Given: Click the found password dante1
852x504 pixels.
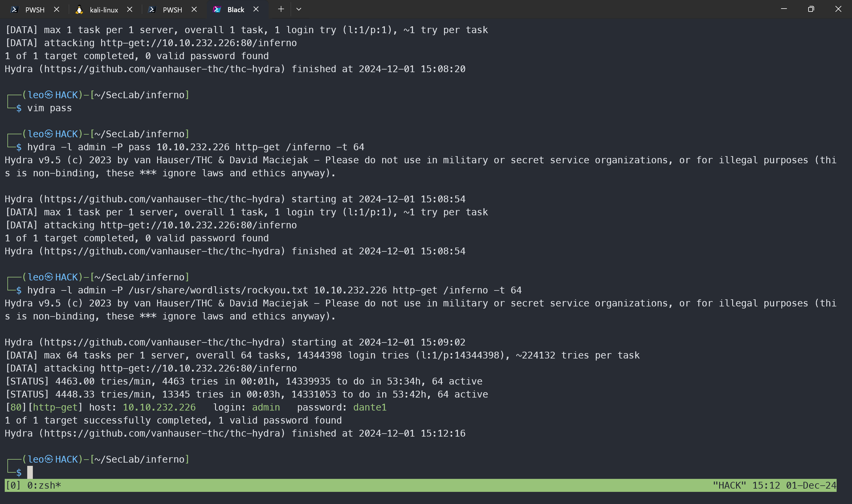Looking at the screenshot, I should (x=370, y=407).
